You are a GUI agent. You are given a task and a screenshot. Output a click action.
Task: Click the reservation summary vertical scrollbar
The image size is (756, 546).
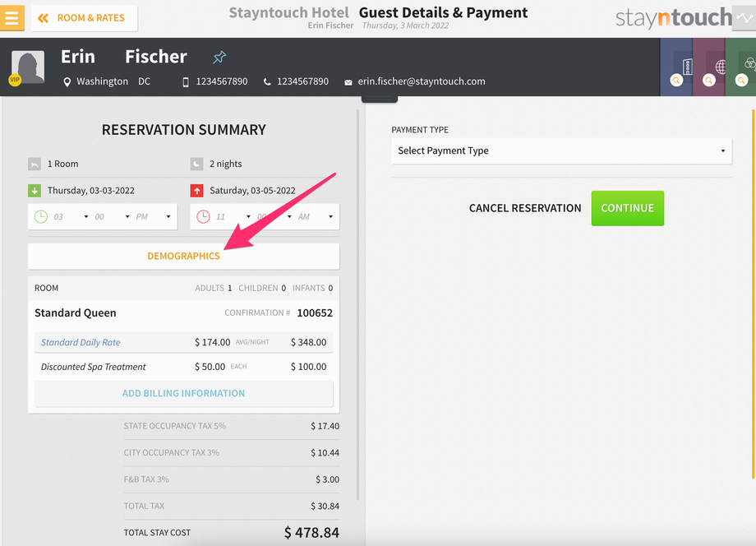tap(357, 305)
